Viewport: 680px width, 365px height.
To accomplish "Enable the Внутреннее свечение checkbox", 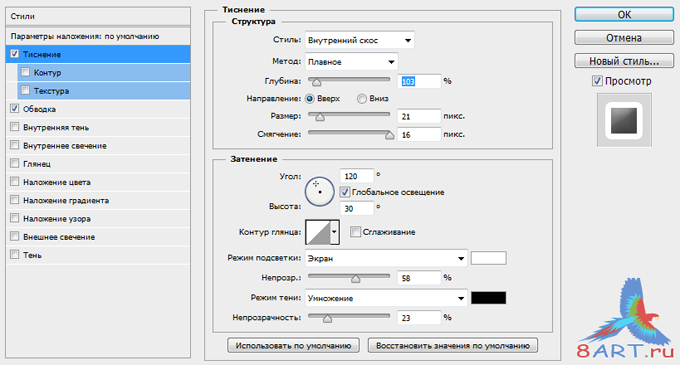I will coord(14,145).
